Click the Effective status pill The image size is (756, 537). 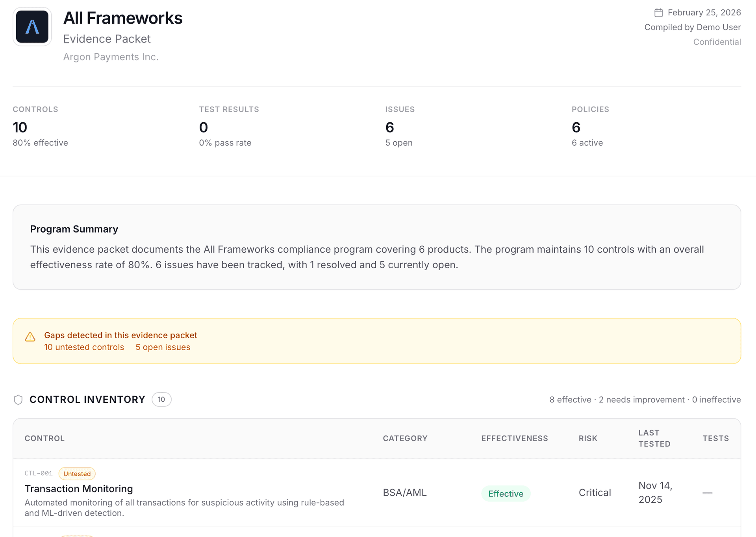click(x=506, y=494)
